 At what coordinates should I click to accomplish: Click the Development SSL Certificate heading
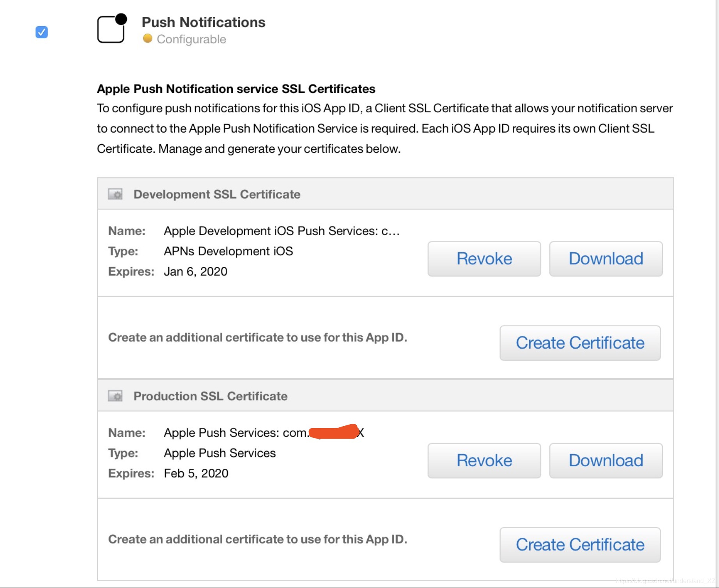click(x=217, y=194)
